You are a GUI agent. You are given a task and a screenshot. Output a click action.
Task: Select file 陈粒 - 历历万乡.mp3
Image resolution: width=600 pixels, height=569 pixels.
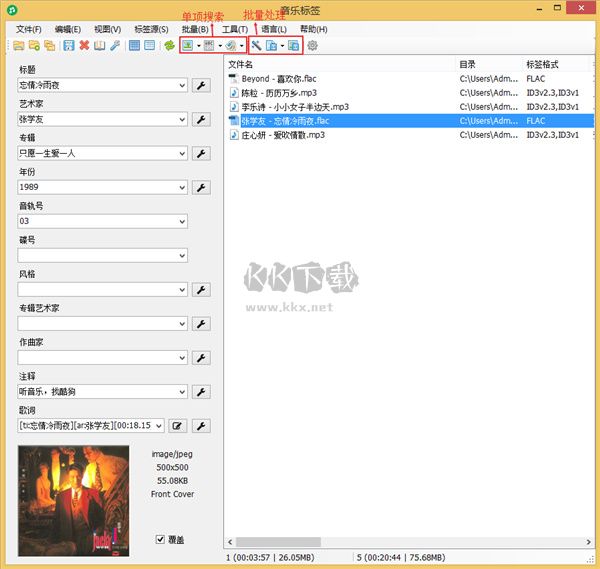tap(279, 93)
